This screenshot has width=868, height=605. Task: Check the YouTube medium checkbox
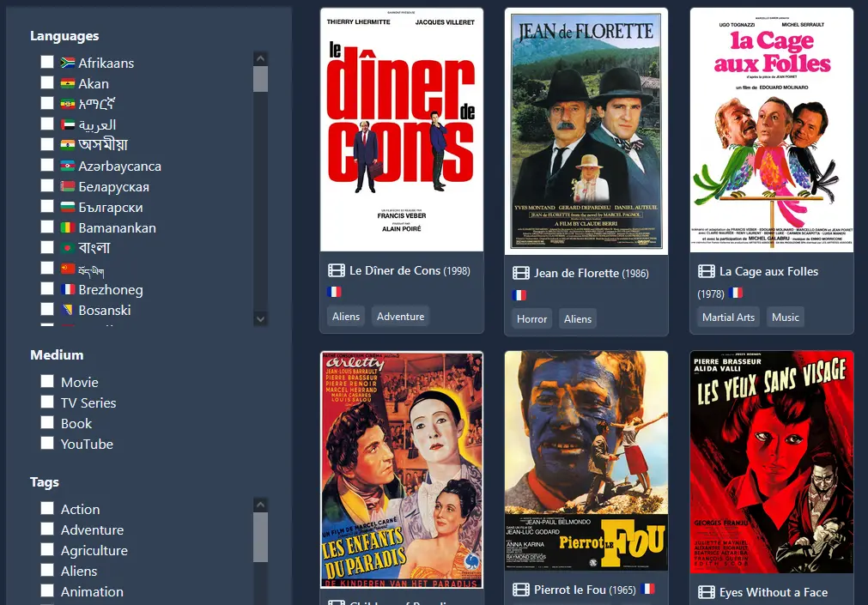(x=47, y=443)
